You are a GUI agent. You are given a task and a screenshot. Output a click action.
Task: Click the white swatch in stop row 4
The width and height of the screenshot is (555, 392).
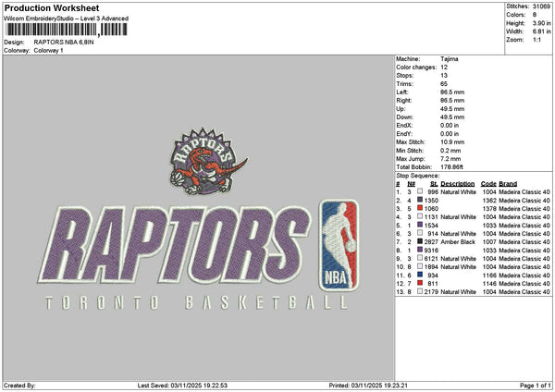pyautogui.click(x=420, y=216)
